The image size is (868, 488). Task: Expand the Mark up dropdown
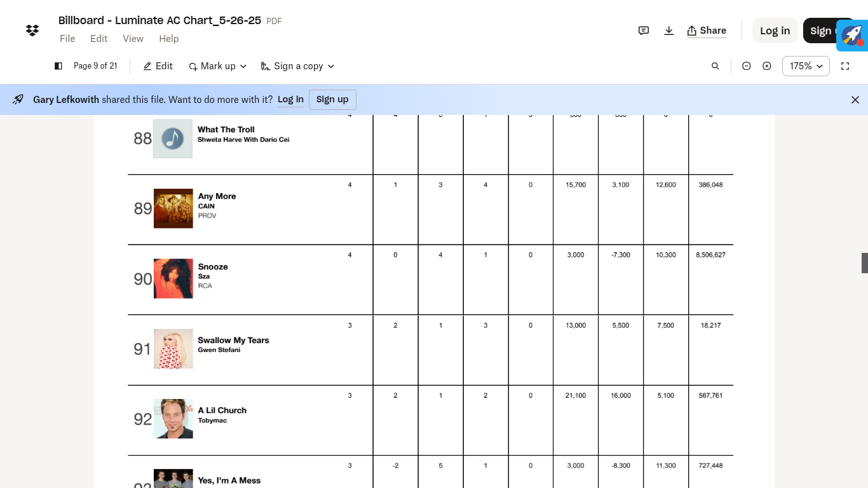217,66
